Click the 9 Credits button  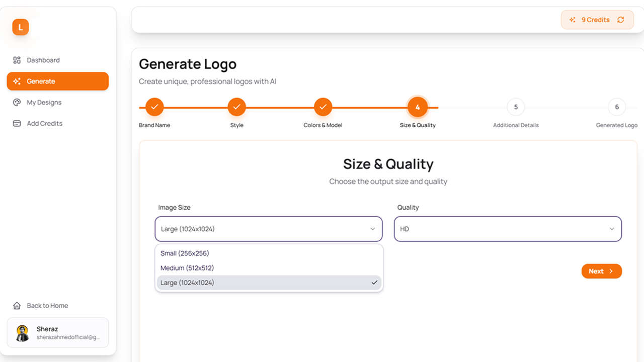597,20
